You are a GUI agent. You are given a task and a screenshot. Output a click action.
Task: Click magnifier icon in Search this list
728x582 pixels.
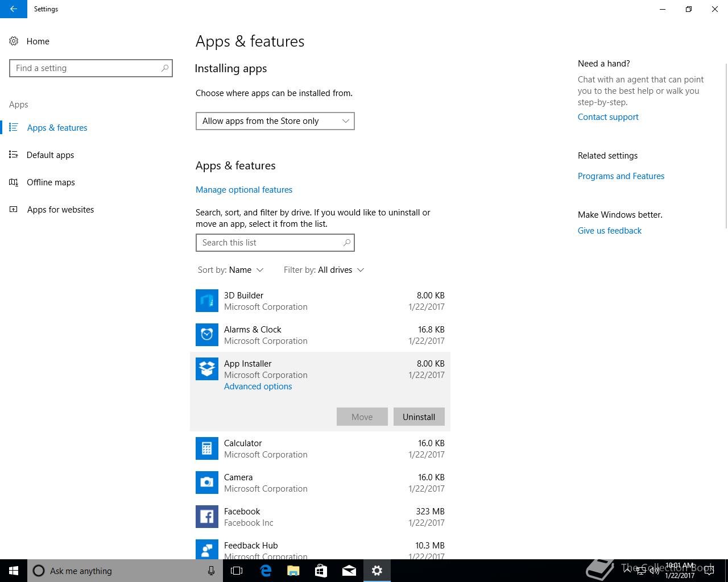tap(347, 243)
